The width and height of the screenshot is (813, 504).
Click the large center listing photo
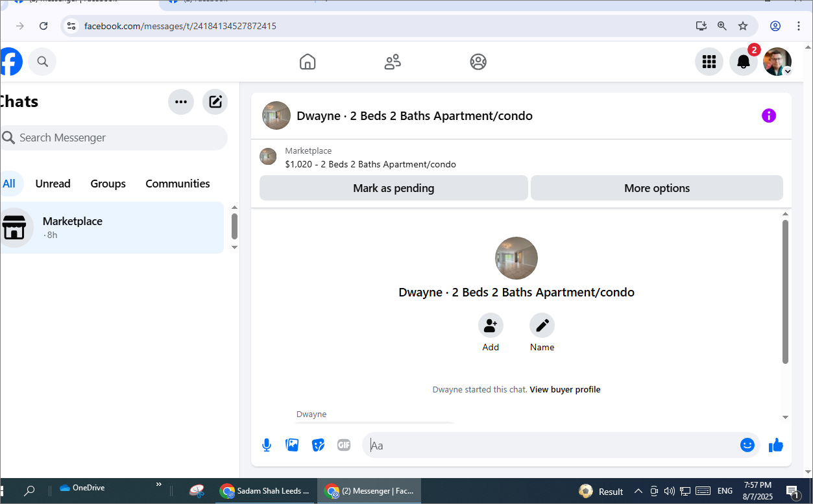516,258
